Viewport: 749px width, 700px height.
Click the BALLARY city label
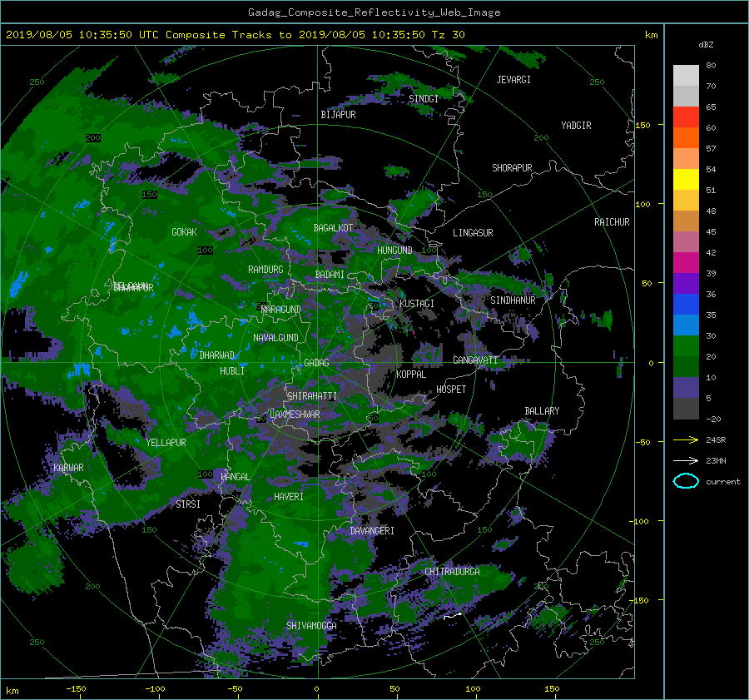coord(542,411)
